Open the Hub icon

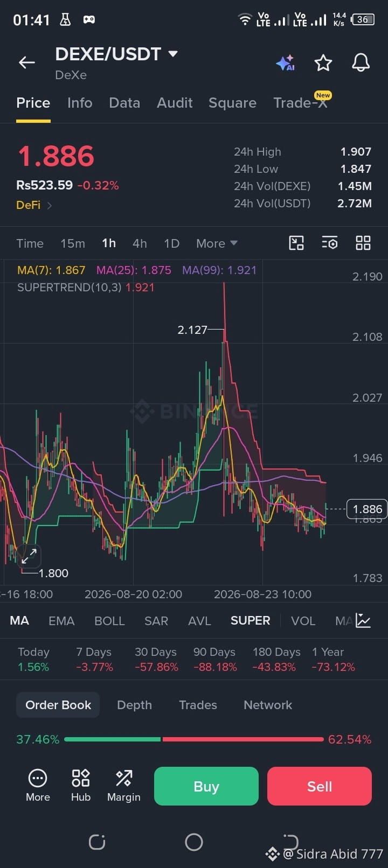tap(81, 778)
